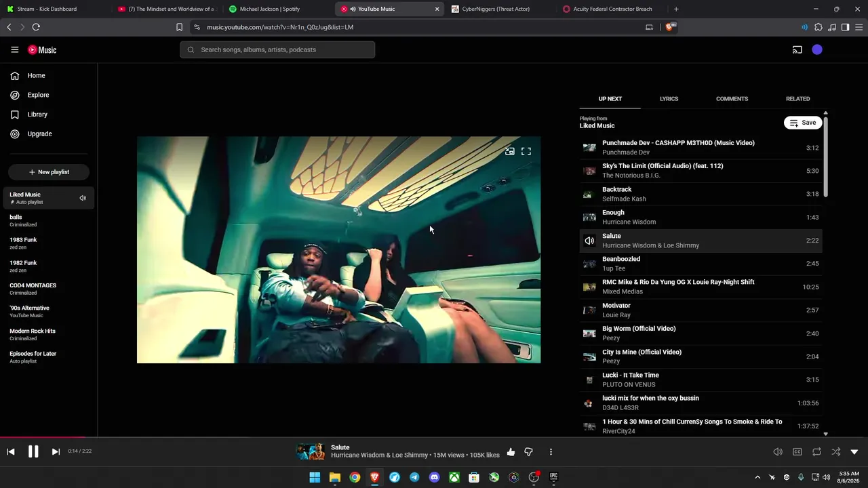This screenshot has height=488, width=868.
Task: Pause the currently playing song
Action: pyautogui.click(x=33, y=451)
